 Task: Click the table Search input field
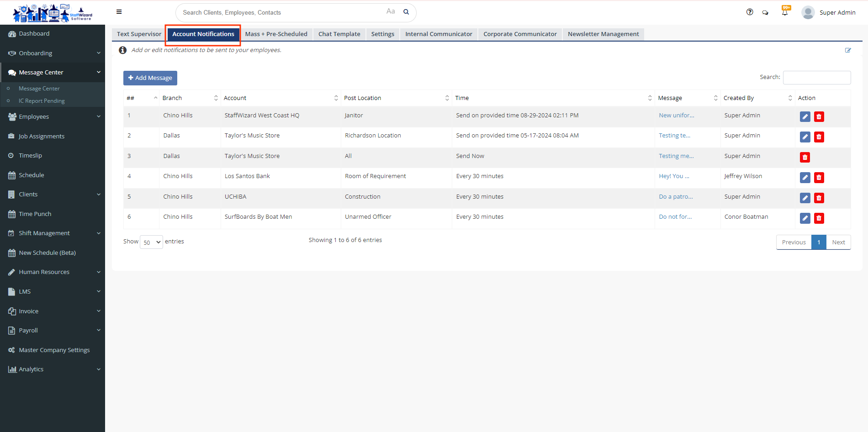click(816, 78)
